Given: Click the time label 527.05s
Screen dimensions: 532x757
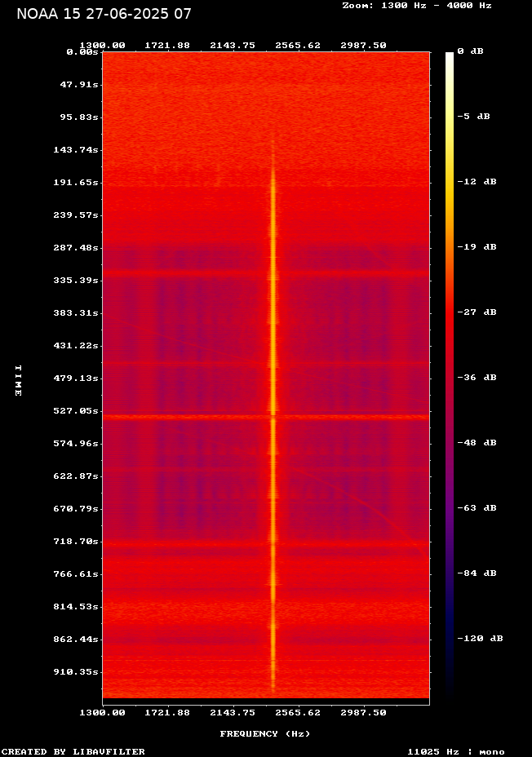Looking at the screenshot, I should click(76, 411).
